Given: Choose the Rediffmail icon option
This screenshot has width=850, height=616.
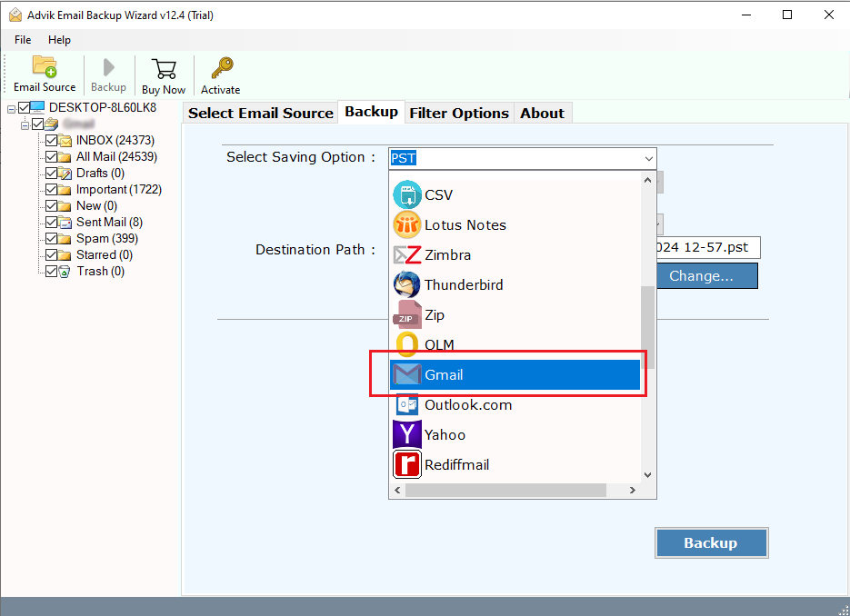Looking at the screenshot, I should pos(406,464).
